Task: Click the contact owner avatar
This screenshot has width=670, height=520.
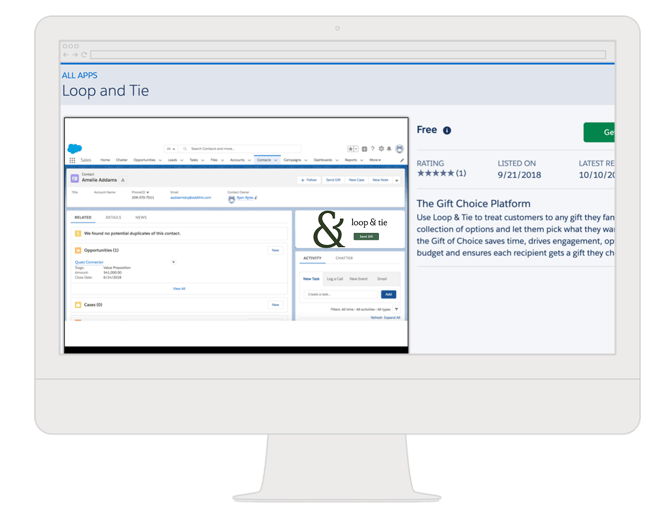Action: [232, 199]
